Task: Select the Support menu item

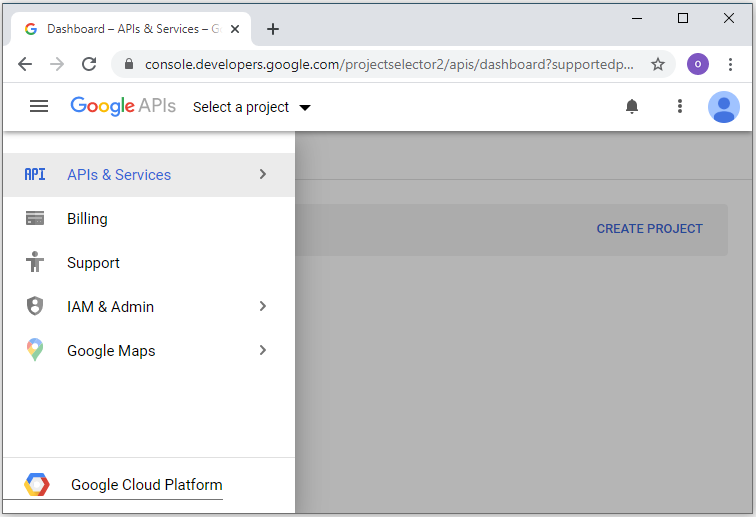Action: click(149, 263)
